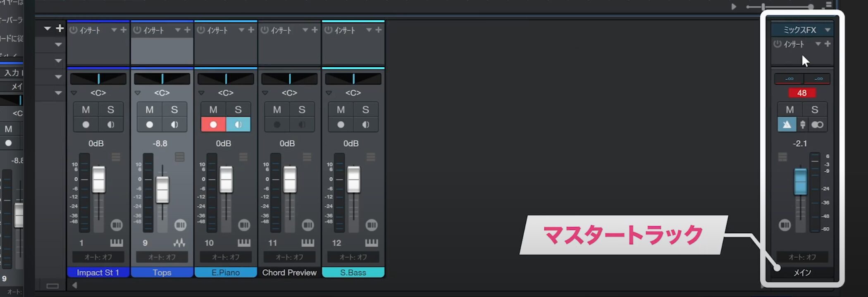Select the Chord Preview channel name
The width and height of the screenshot is (868, 297).
(289, 273)
